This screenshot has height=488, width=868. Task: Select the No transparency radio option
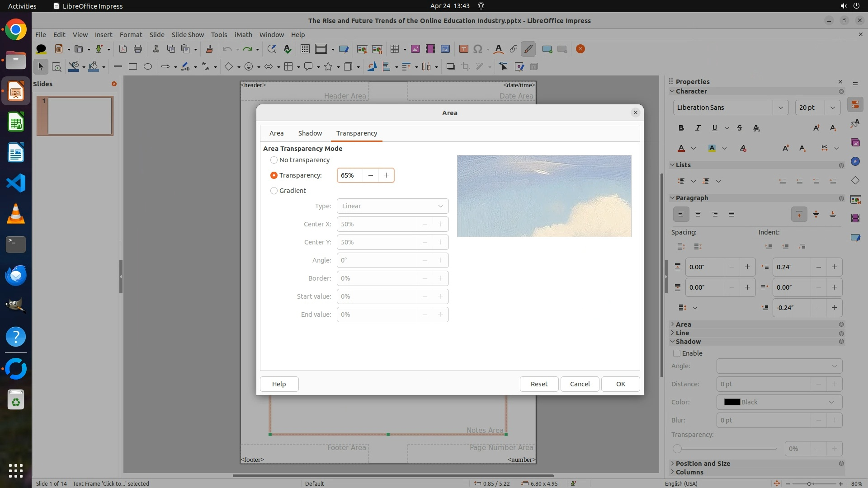coord(274,160)
